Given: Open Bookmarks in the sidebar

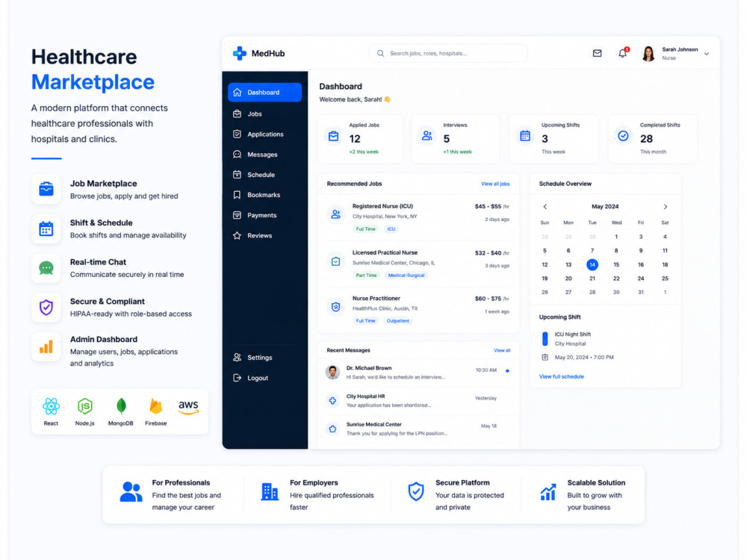Looking at the screenshot, I should pyautogui.click(x=265, y=195).
